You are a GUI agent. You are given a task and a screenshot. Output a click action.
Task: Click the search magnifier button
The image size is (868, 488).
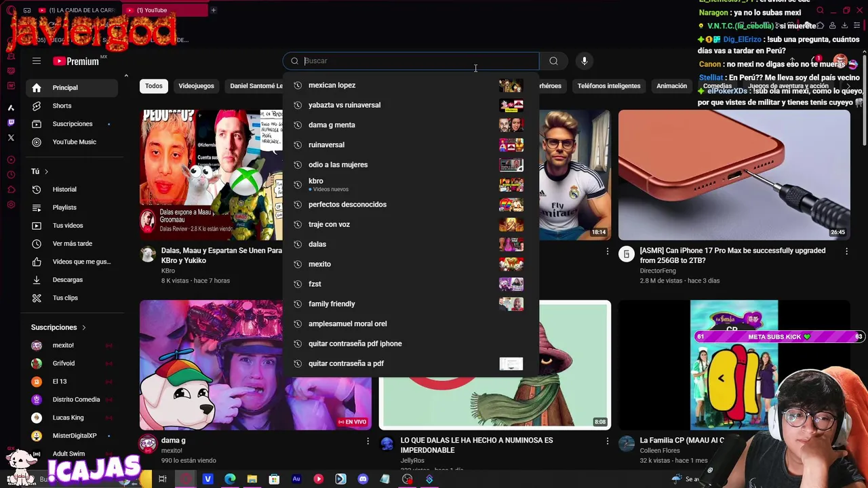pos(553,61)
